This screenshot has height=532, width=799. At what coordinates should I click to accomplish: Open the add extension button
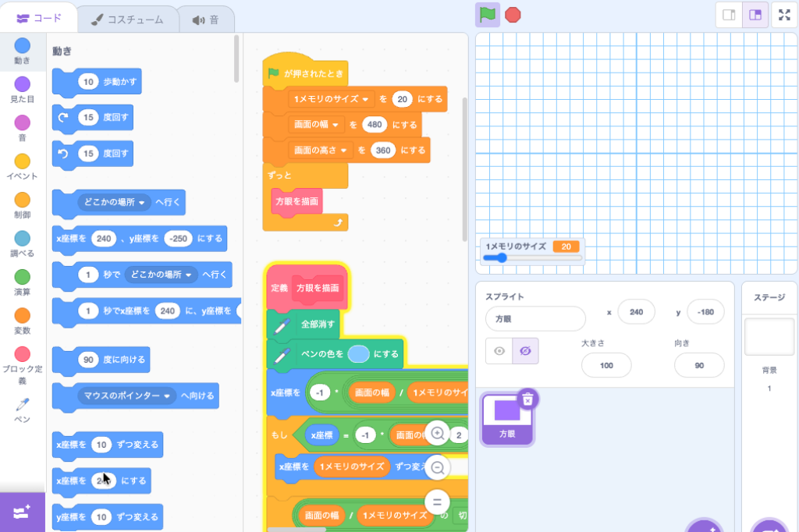pyautogui.click(x=23, y=512)
